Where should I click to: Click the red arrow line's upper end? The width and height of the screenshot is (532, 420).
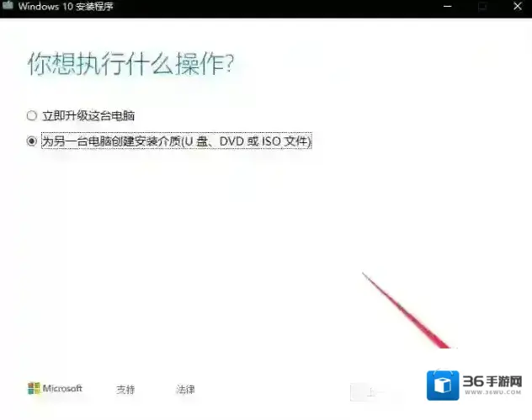(x=364, y=274)
